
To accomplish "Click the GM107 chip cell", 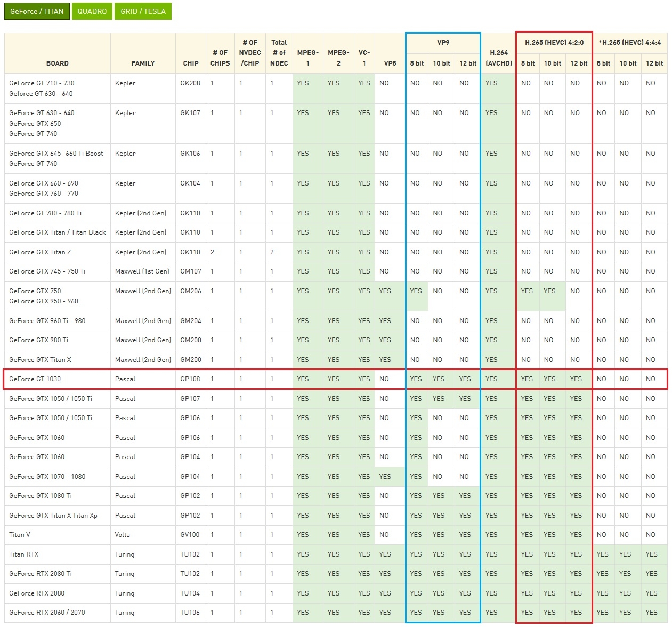I will click(x=191, y=271).
